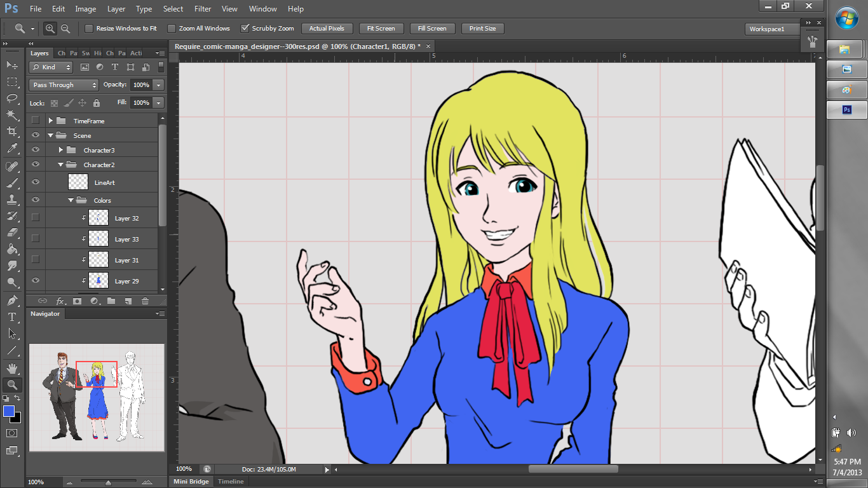Hide the LineArt layer
The height and width of the screenshot is (488, 868).
pos(36,182)
